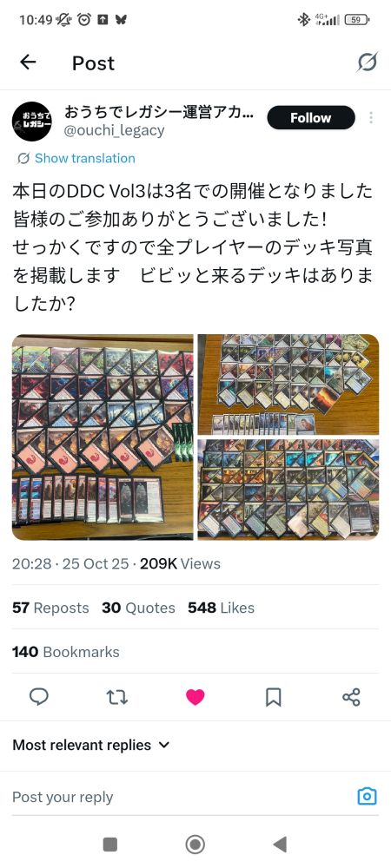
Task: Toggle the bookmark icon
Action: [x=273, y=697]
